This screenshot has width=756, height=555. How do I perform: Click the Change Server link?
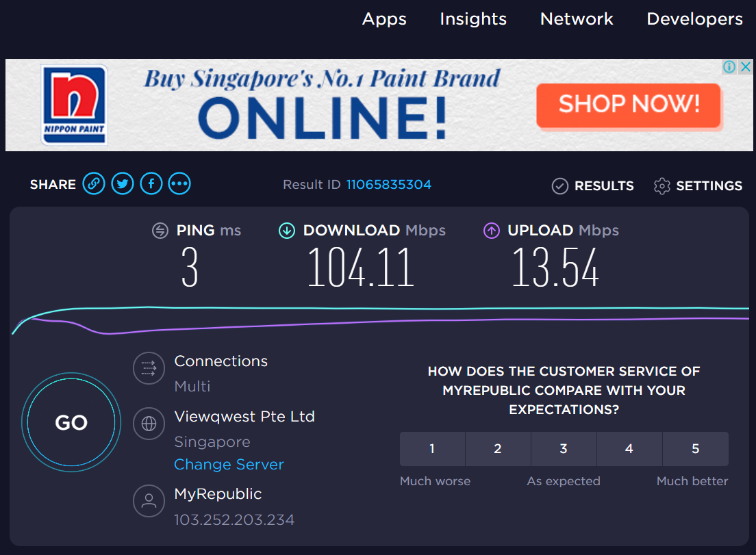[x=229, y=465]
